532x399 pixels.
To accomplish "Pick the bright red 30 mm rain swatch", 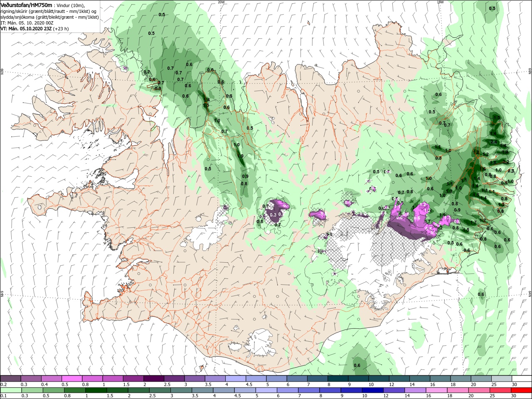I will 521,390.
